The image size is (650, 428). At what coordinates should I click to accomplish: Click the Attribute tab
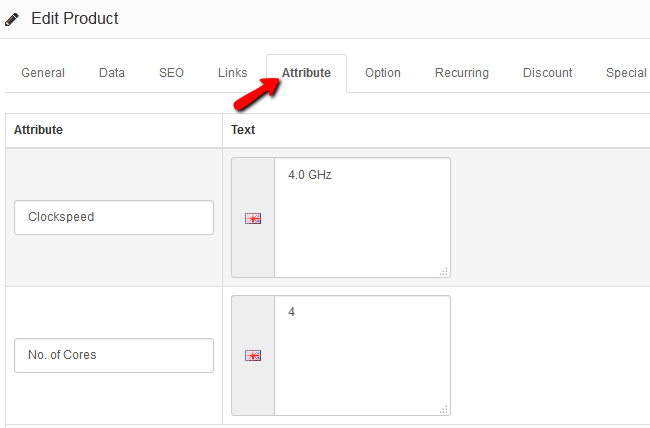pyautogui.click(x=306, y=73)
